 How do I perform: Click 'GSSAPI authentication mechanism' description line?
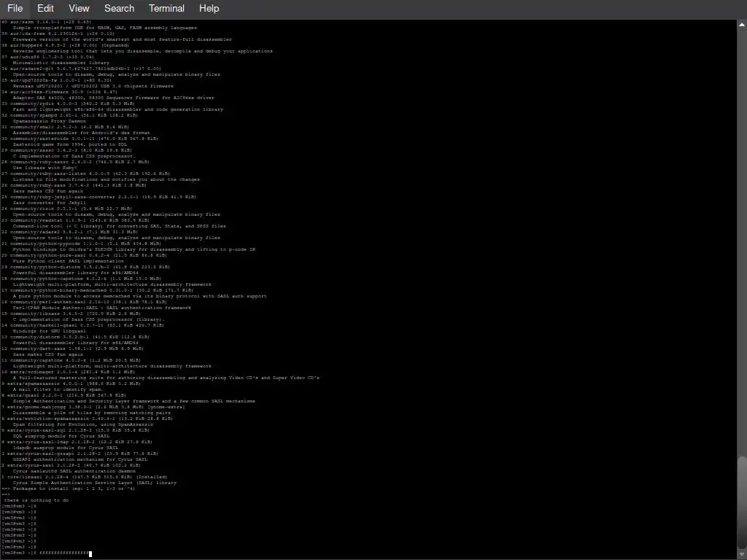(x=80, y=459)
